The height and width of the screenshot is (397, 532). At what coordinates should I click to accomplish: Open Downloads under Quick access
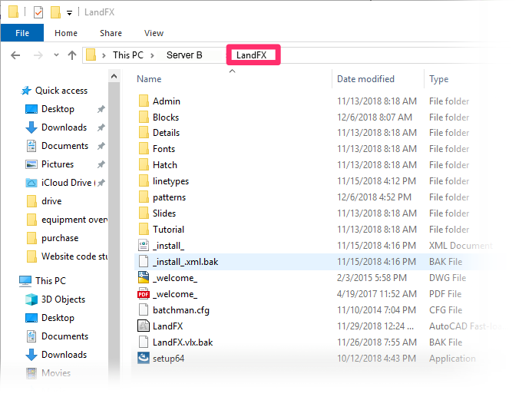[x=64, y=127]
